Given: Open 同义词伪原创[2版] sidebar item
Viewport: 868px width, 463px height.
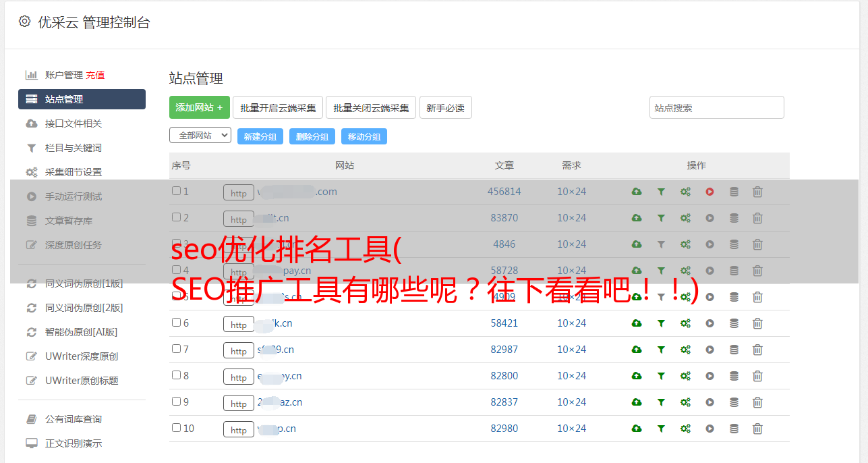Looking at the screenshot, I should pos(84,308).
